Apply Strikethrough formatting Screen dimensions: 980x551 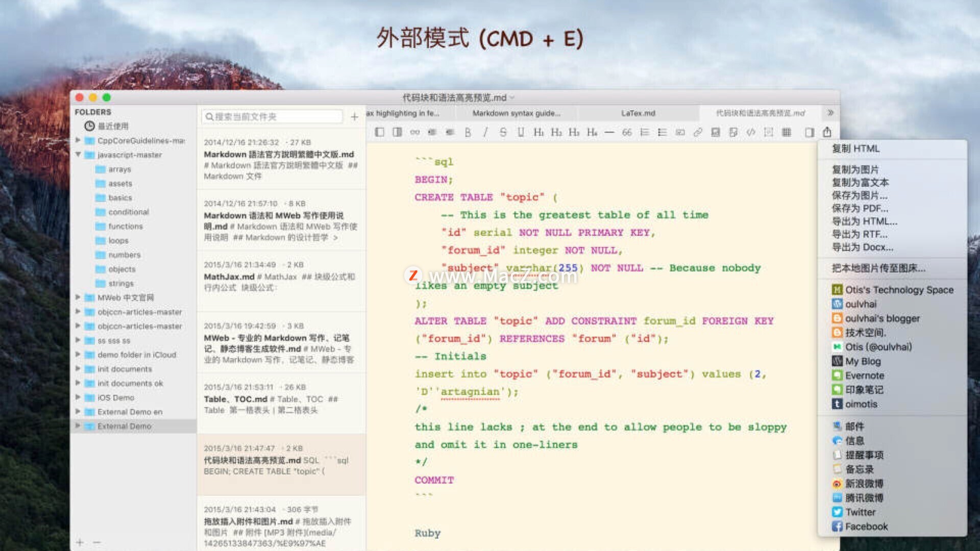(503, 132)
